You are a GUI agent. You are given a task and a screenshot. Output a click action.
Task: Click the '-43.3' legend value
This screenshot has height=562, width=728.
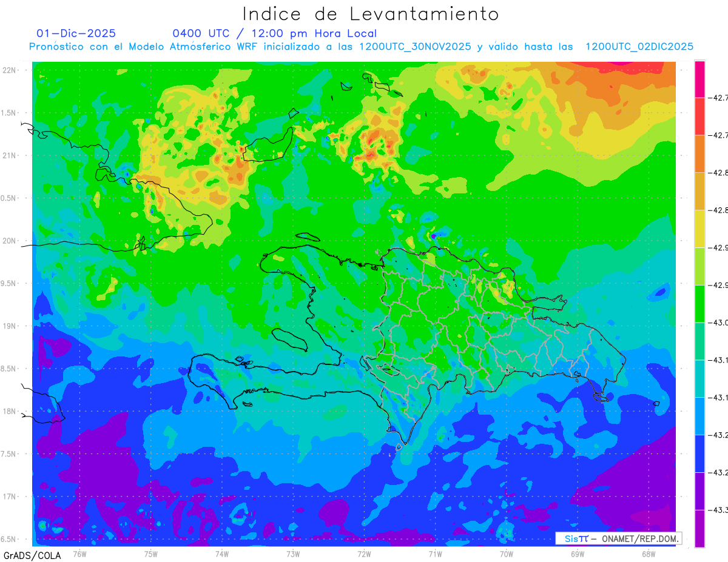point(720,510)
